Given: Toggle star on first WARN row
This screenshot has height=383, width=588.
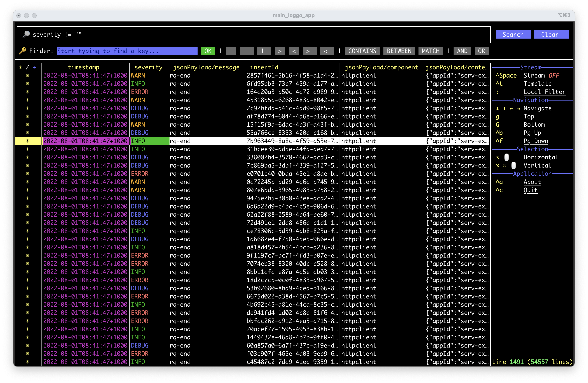Looking at the screenshot, I should coord(27,75).
